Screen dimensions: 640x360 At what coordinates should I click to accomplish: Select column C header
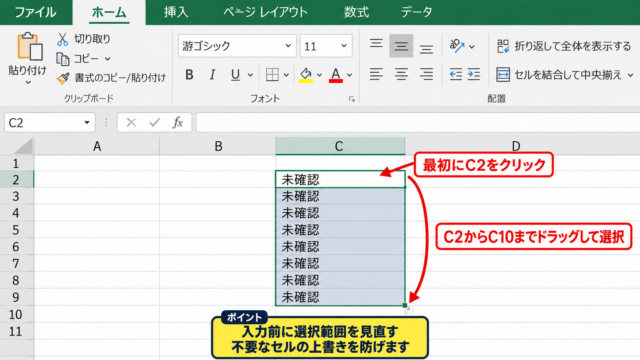pos(340,146)
